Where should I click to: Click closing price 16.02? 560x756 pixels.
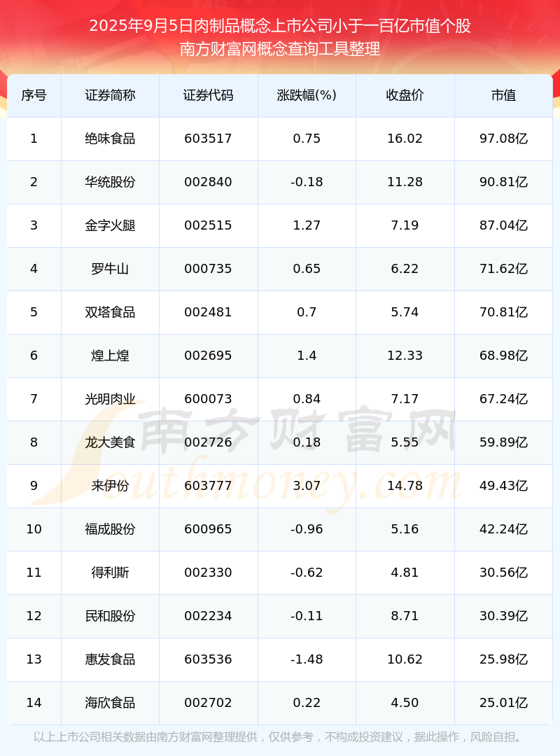coord(405,139)
